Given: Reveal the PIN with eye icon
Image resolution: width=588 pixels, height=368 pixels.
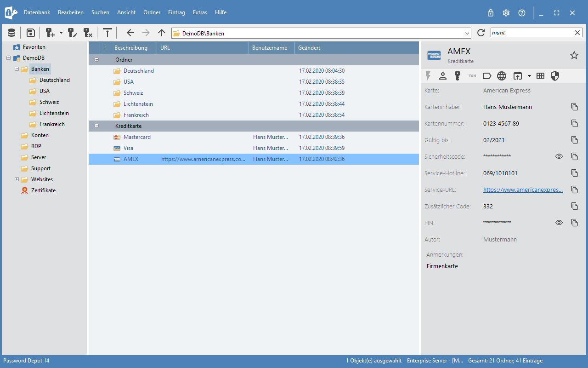Looking at the screenshot, I should click(559, 223).
